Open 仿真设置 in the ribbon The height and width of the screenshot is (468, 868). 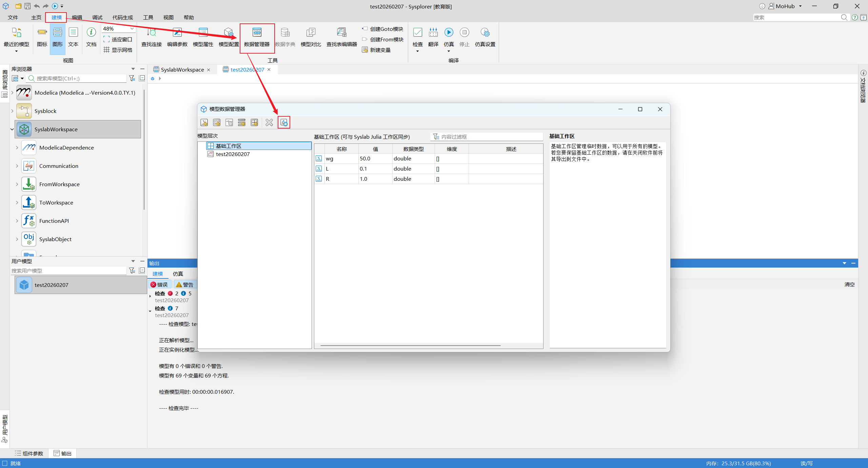pos(485,37)
